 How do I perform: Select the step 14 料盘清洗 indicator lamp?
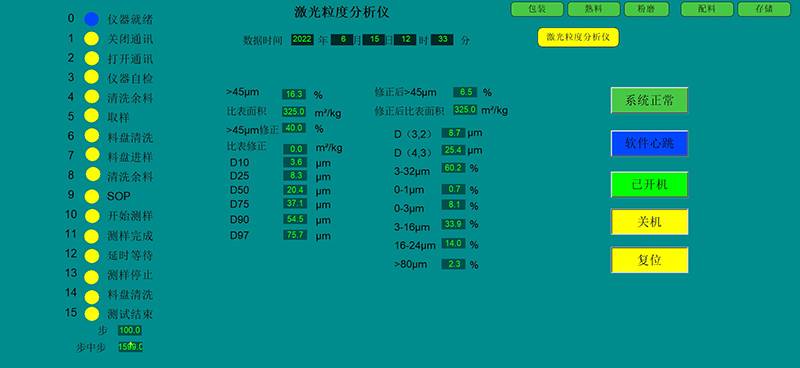92,297
